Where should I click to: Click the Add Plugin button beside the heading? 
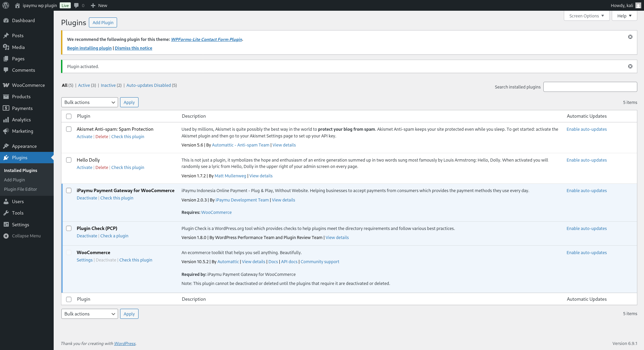click(103, 22)
